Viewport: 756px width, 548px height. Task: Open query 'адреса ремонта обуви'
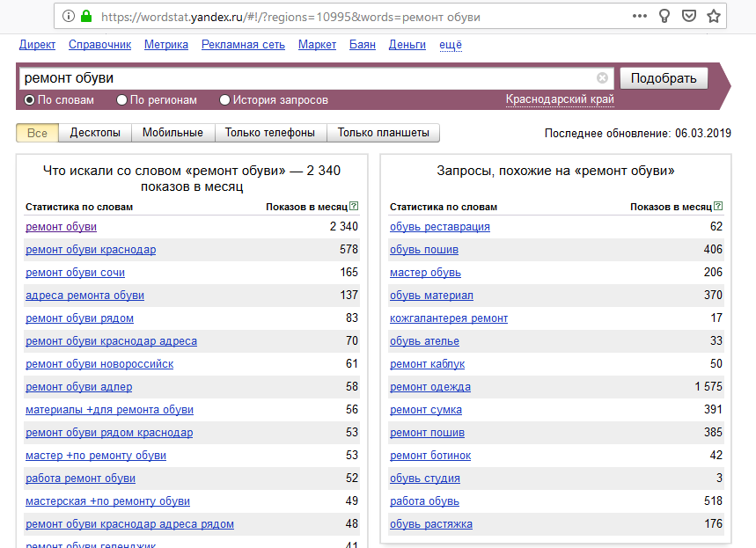pyautogui.click(x=84, y=296)
